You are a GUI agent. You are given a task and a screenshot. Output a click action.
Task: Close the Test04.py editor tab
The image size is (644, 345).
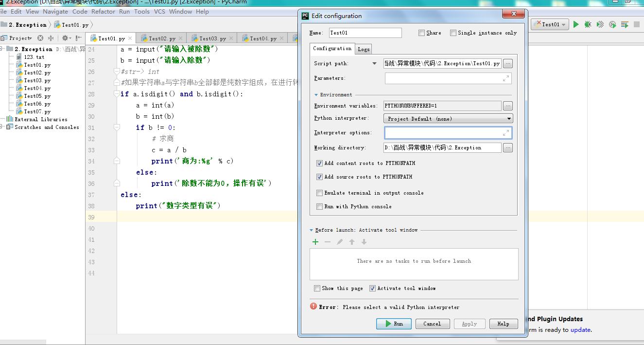point(282,38)
